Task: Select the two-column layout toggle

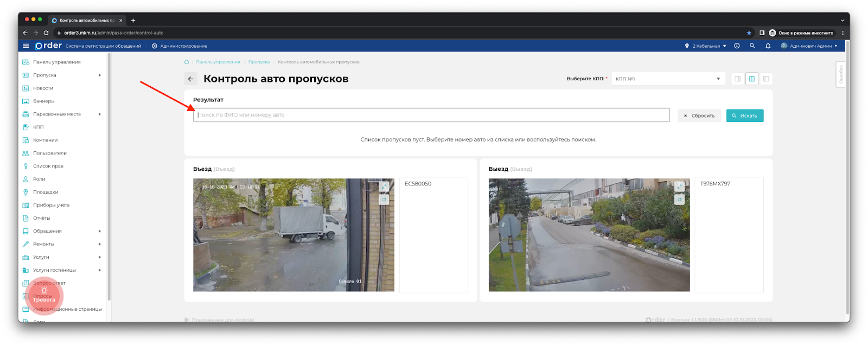Action: click(x=751, y=79)
